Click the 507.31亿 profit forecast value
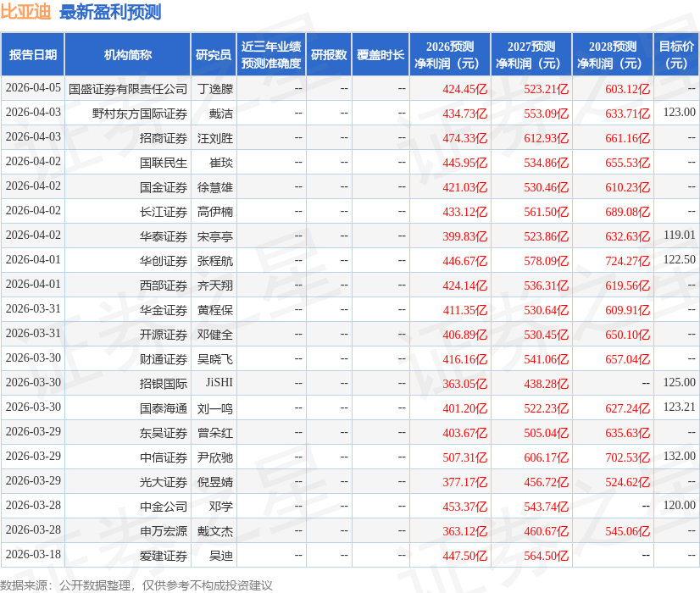 click(x=464, y=457)
